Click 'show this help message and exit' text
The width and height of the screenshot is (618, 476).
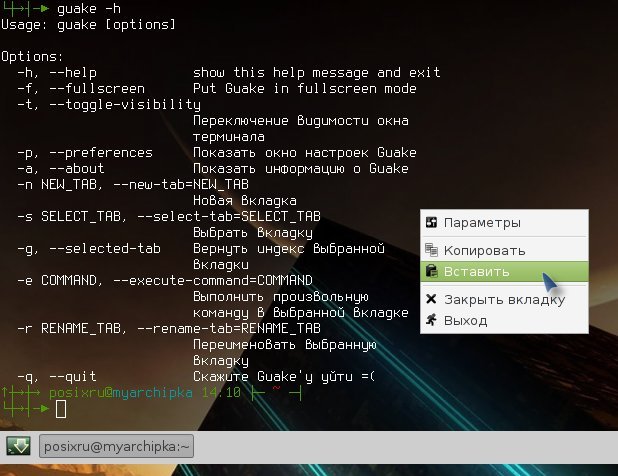pyautogui.click(x=316, y=73)
